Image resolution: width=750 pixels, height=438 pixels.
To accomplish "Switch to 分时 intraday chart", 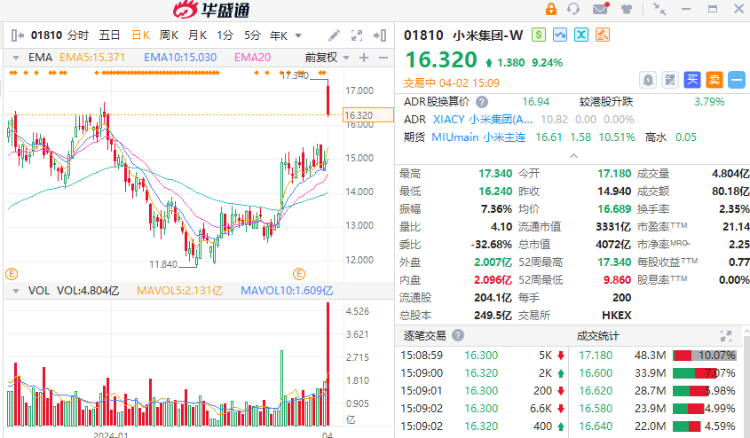I will point(78,35).
